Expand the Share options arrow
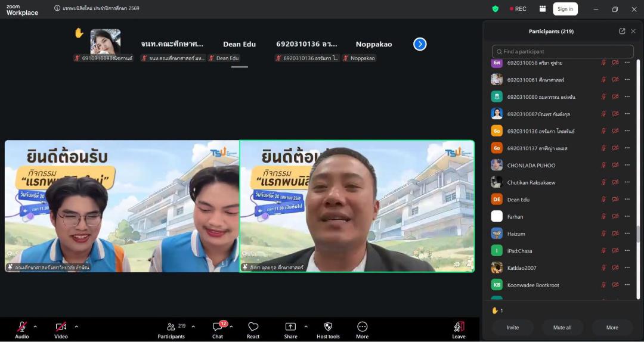Screen dimensions: 644x342 306,327
